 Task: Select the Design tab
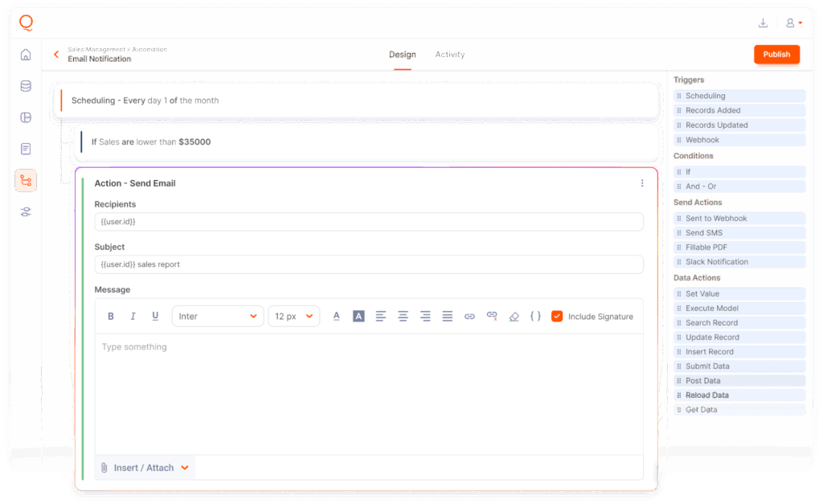pos(402,55)
